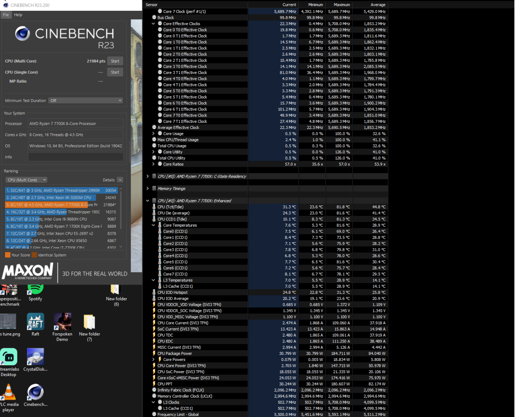Open the File menu in Cinebench
The height and width of the screenshot is (417, 532).
pyautogui.click(x=6, y=15)
